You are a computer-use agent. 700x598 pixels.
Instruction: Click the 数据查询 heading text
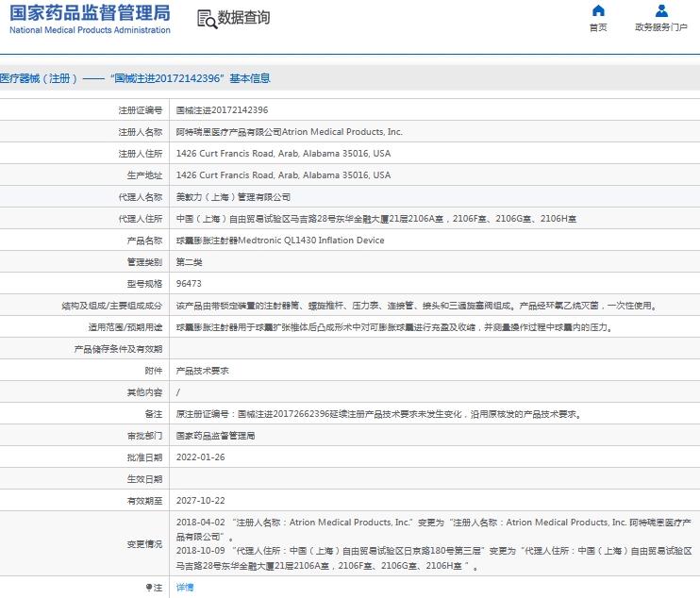point(243,17)
